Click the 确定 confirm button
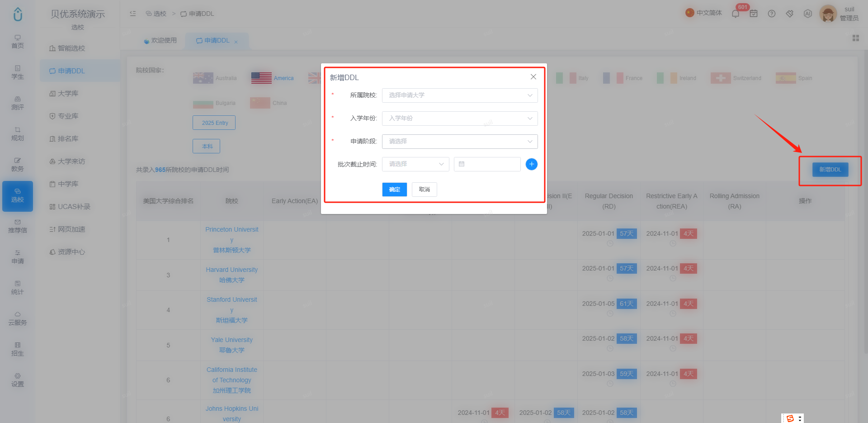 coord(395,190)
